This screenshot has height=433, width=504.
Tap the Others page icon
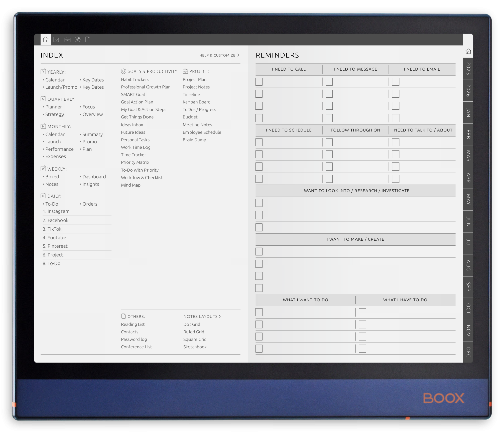[x=123, y=316]
